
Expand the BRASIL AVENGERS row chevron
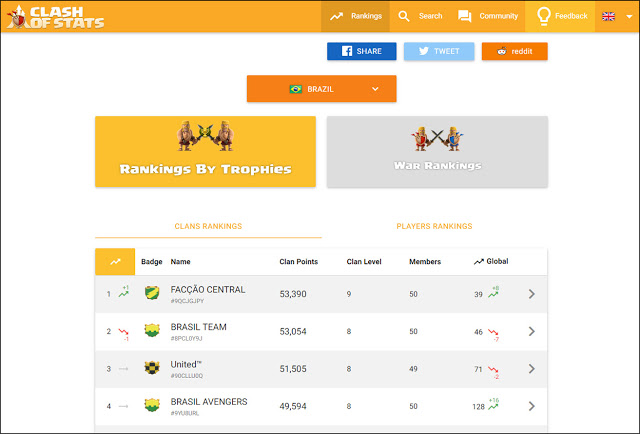point(531,406)
